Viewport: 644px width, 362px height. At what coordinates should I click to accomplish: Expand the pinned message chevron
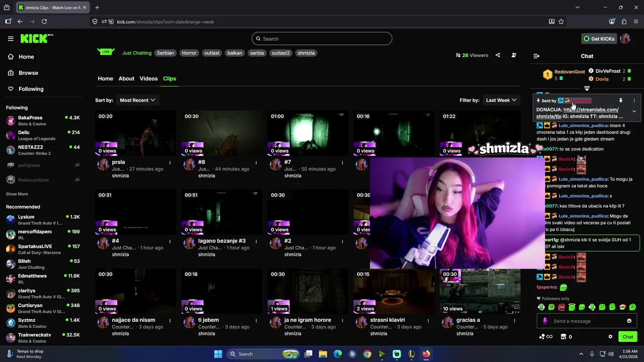(x=634, y=111)
